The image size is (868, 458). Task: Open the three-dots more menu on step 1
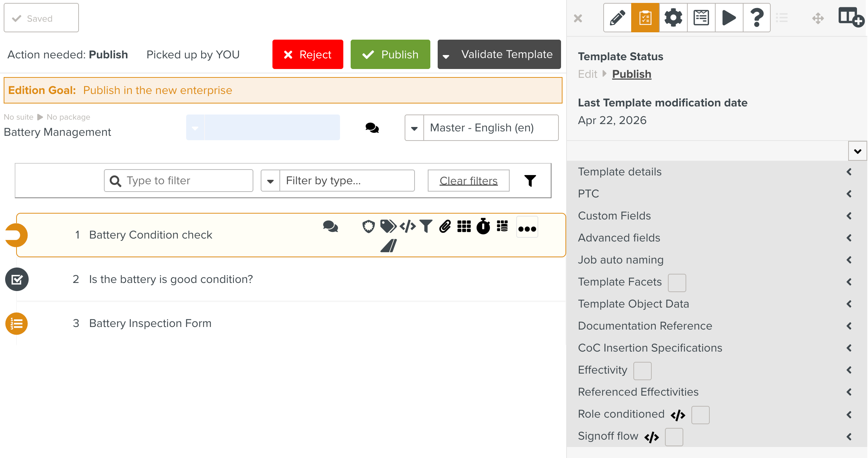pos(527,228)
